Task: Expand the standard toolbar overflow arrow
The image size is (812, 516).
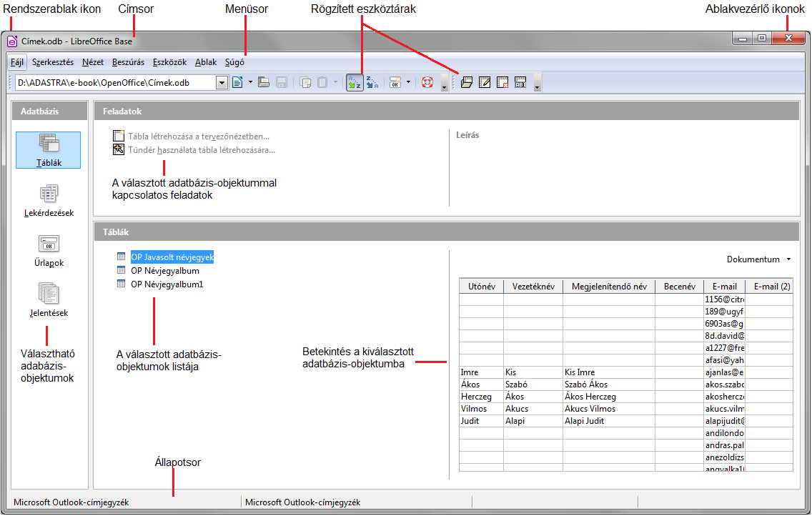Action: [445, 84]
